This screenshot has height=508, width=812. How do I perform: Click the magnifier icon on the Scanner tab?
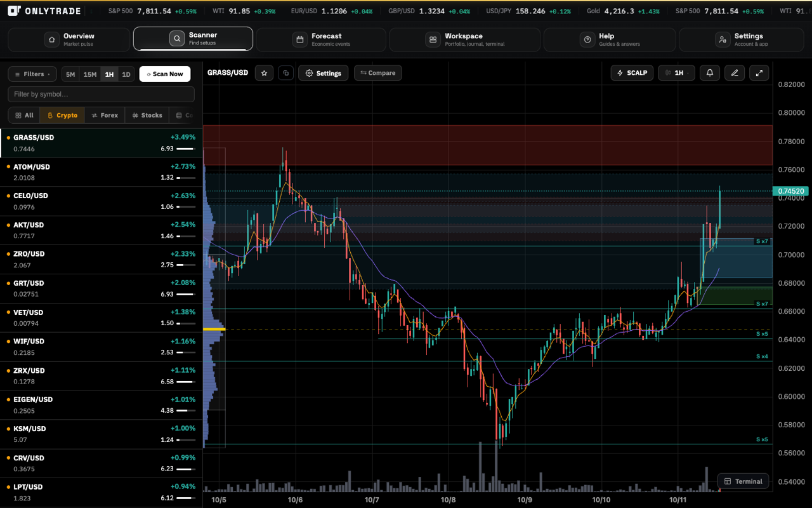(x=177, y=39)
